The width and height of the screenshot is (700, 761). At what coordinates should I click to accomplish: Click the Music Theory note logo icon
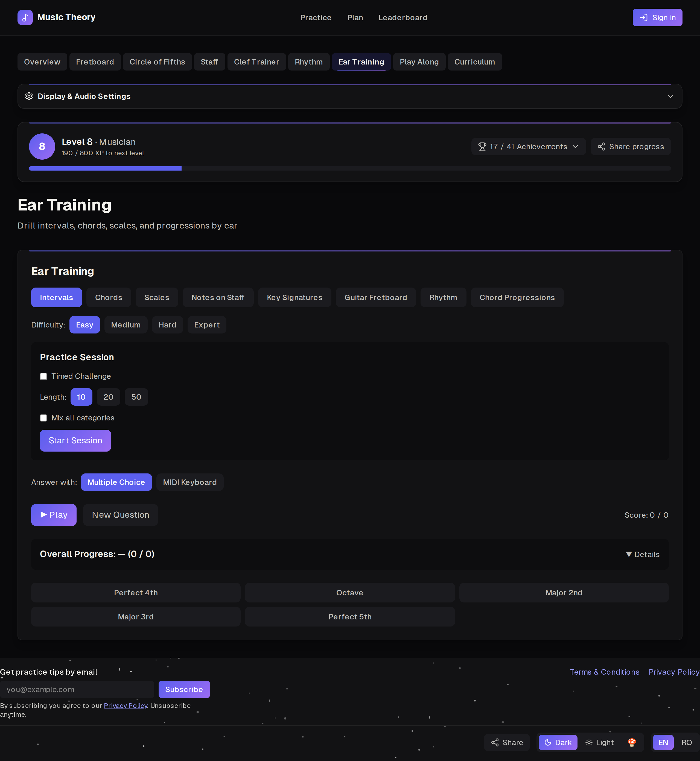click(x=25, y=17)
